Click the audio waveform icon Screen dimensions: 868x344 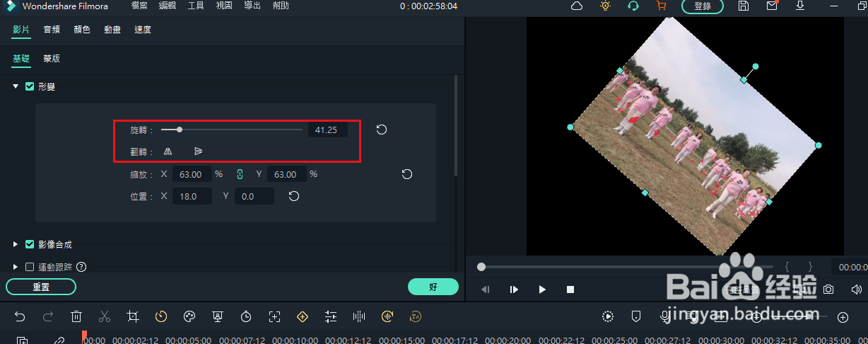pos(359,316)
